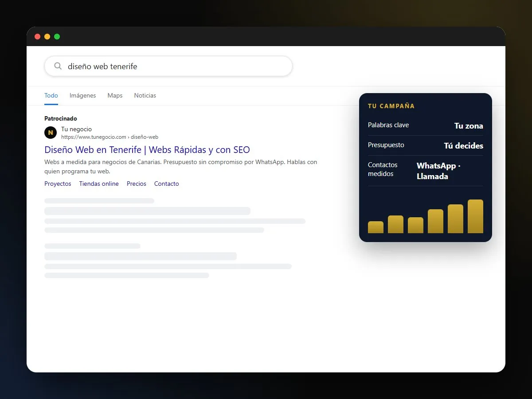Click the ad description about Webs a medida
The height and width of the screenshot is (399, 532).
click(181, 167)
